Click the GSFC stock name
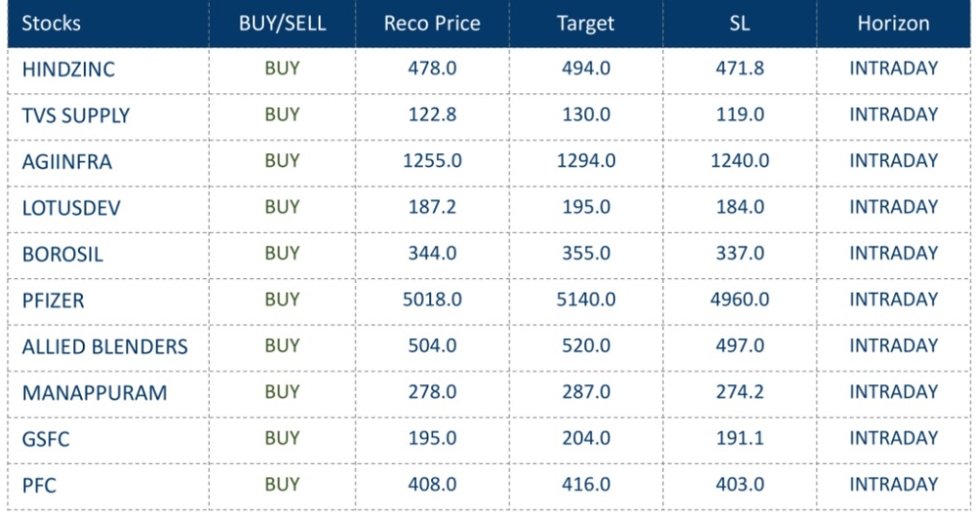The width and height of the screenshot is (980, 516). 45,439
